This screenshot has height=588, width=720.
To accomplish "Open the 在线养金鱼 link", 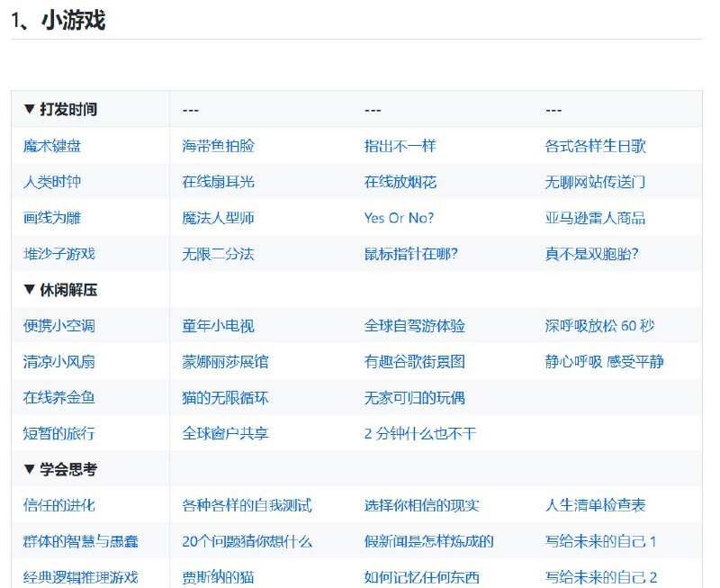I will (x=49, y=398).
